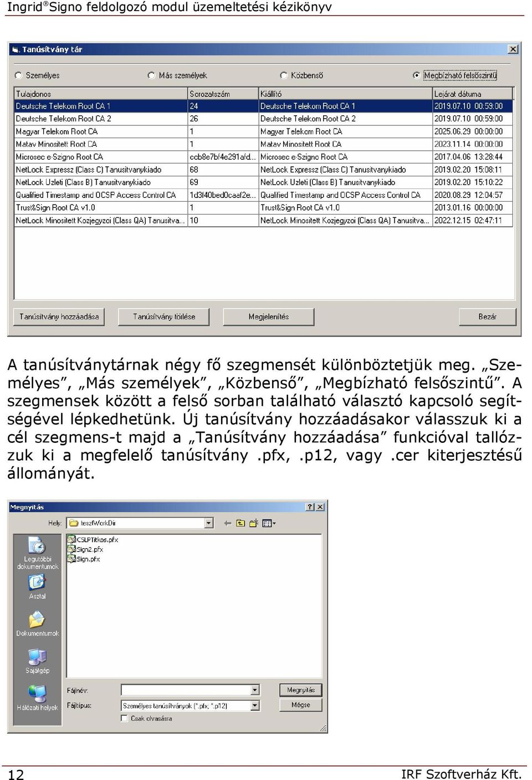Click the create new folder icon
Viewport: 532px width, 780px height.
254,523
